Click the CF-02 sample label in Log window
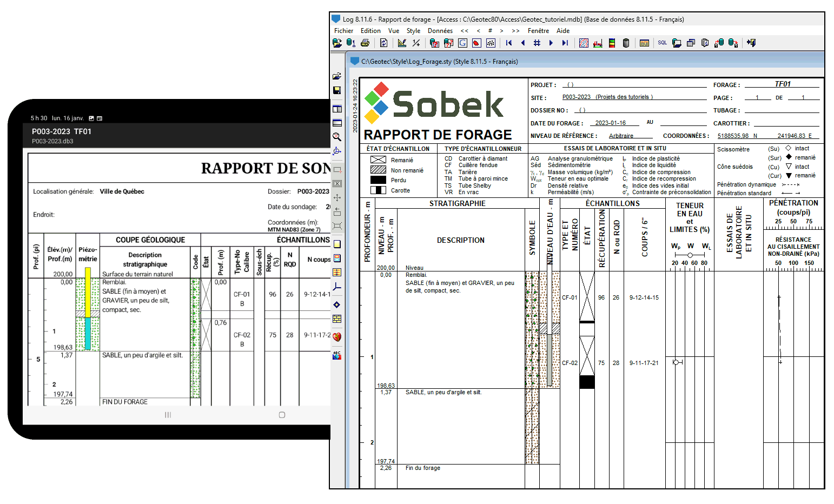Image resolution: width=834 pixels, height=504 pixels. point(570,363)
